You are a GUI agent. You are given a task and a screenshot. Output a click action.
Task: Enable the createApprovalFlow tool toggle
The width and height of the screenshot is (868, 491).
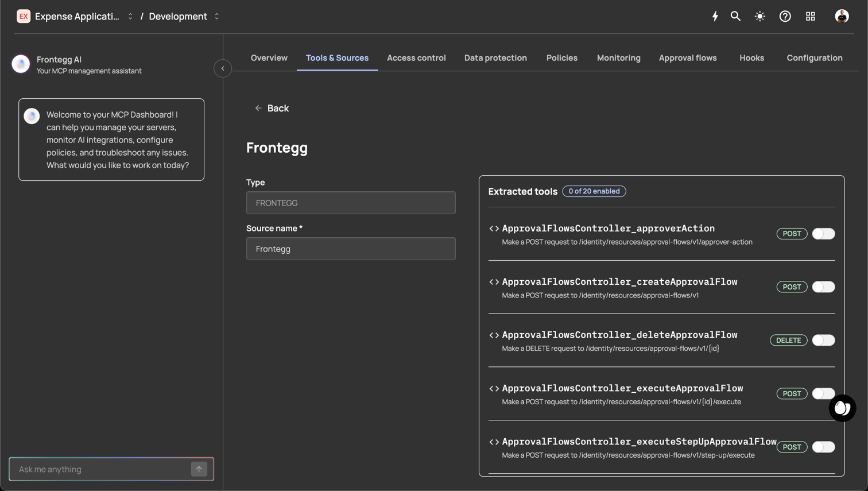(823, 287)
